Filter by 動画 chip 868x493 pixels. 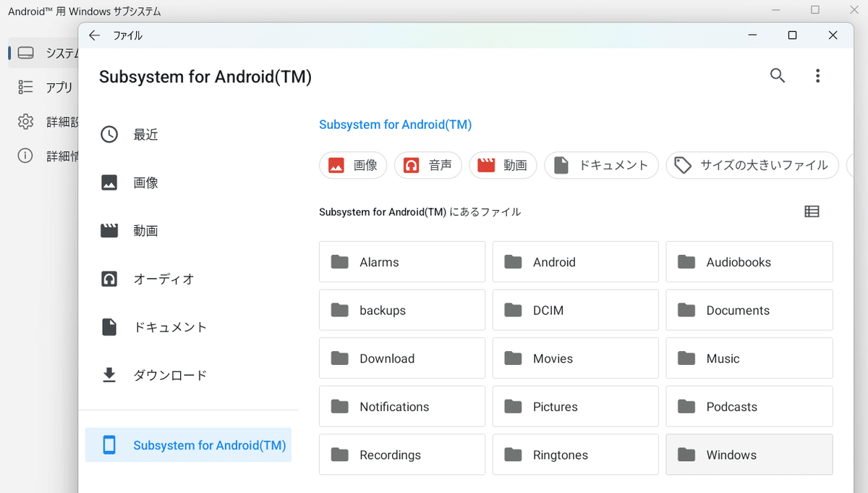[503, 165]
